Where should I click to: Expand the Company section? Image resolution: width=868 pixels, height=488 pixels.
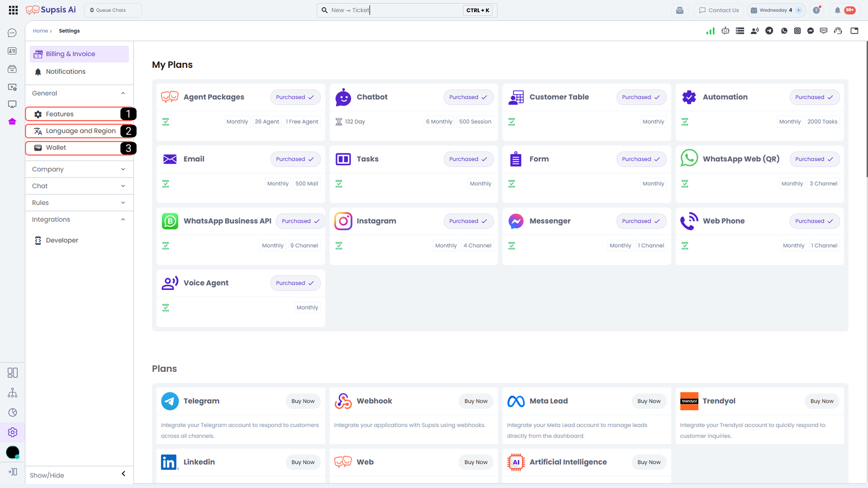pos(79,169)
